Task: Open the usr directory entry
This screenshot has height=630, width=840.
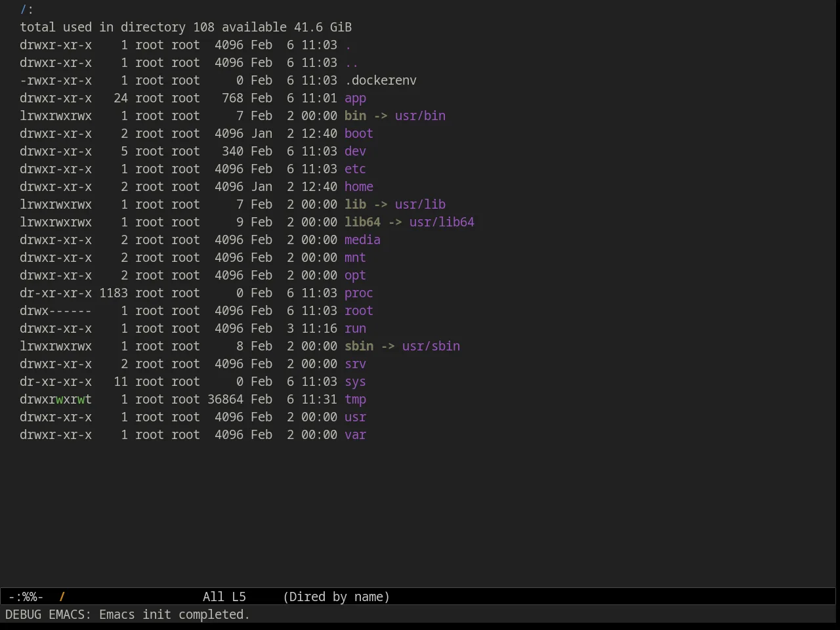Action: tap(355, 417)
